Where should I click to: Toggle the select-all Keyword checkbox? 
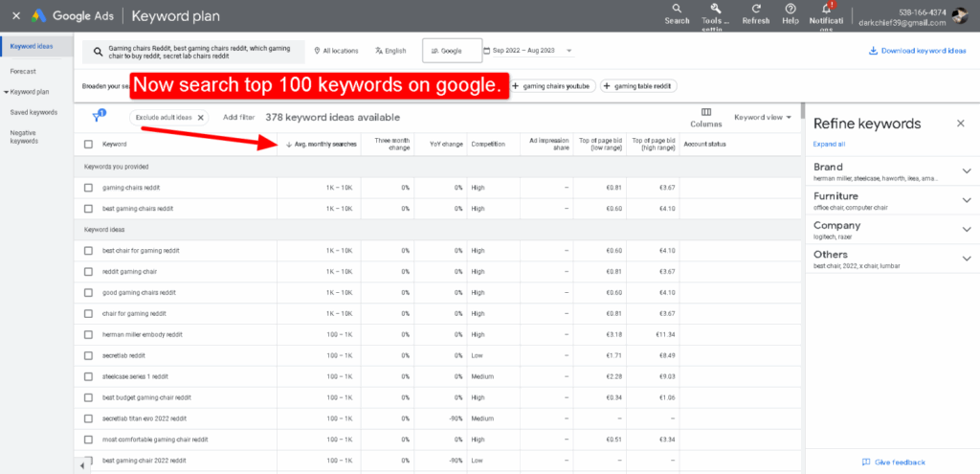point(88,145)
